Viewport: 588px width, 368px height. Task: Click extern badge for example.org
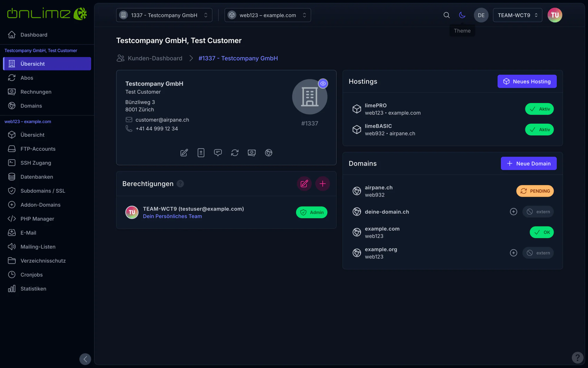click(538, 253)
